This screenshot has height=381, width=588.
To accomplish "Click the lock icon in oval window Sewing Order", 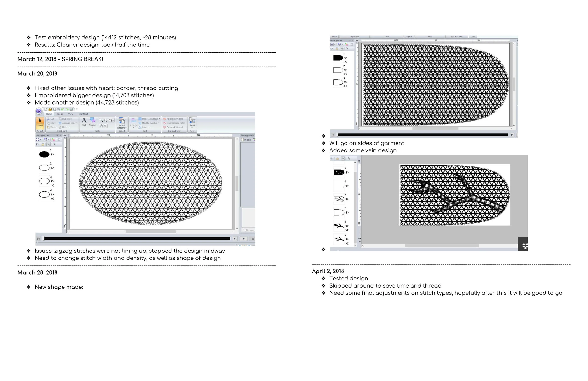I will tap(43, 144).
